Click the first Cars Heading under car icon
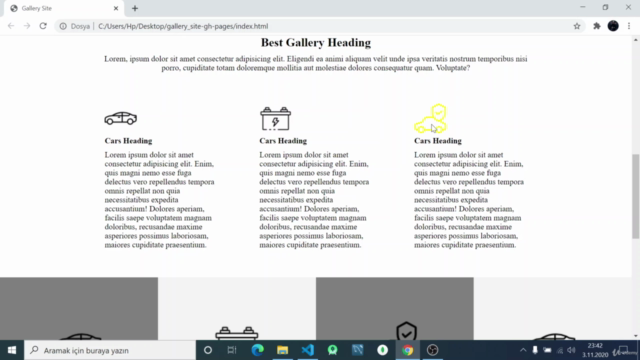The height and width of the screenshot is (360, 640). tap(128, 141)
